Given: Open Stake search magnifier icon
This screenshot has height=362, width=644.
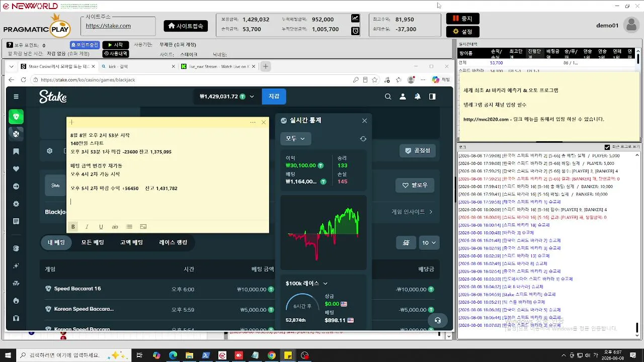Looking at the screenshot, I should coord(388,97).
